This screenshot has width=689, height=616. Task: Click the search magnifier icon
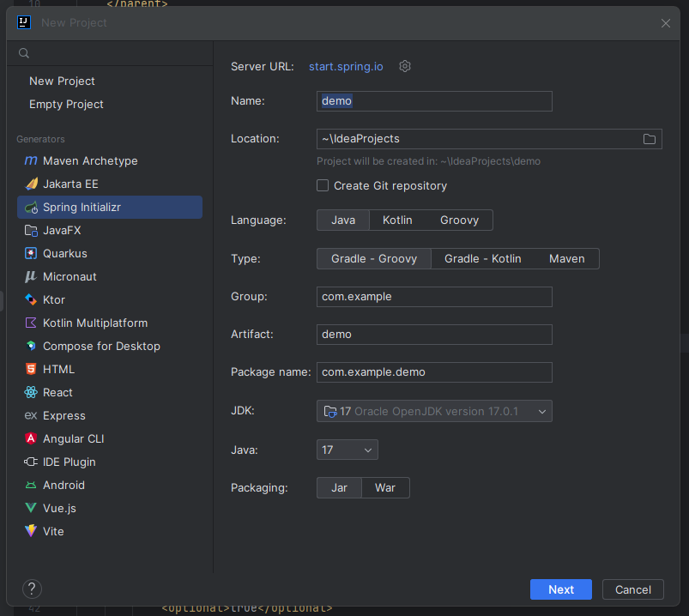coord(24,53)
